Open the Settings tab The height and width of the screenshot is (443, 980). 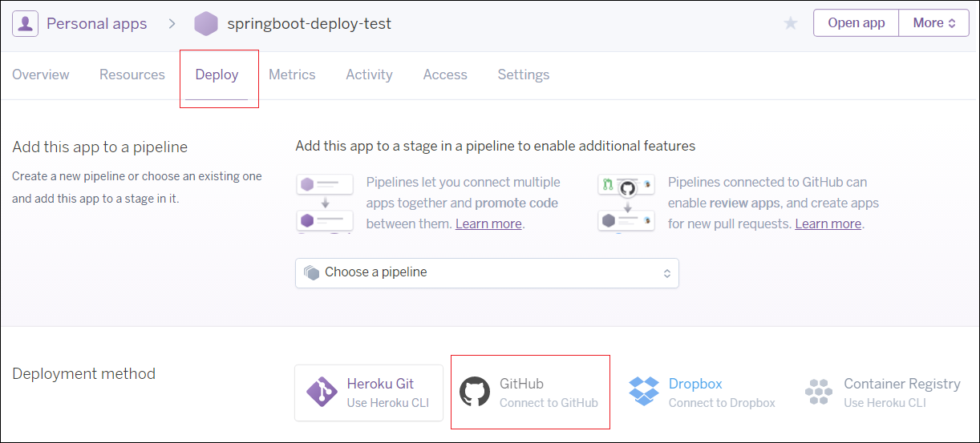524,75
